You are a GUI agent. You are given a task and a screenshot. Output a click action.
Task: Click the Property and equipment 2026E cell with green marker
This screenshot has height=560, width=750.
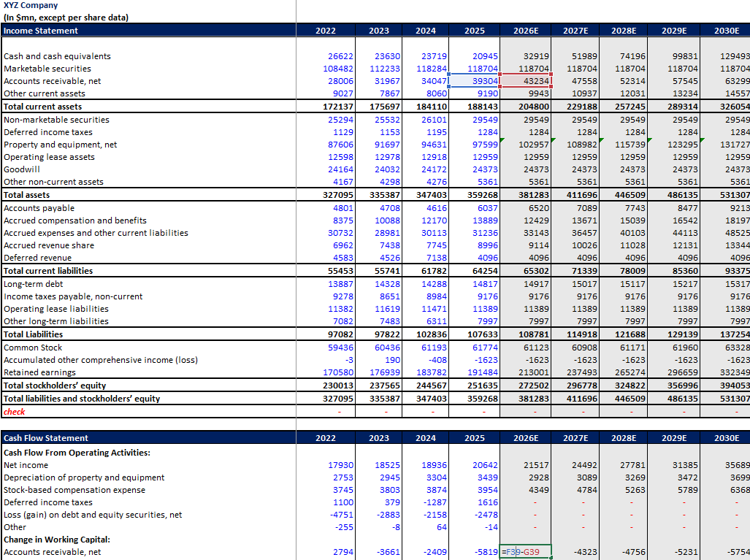pos(525,144)
